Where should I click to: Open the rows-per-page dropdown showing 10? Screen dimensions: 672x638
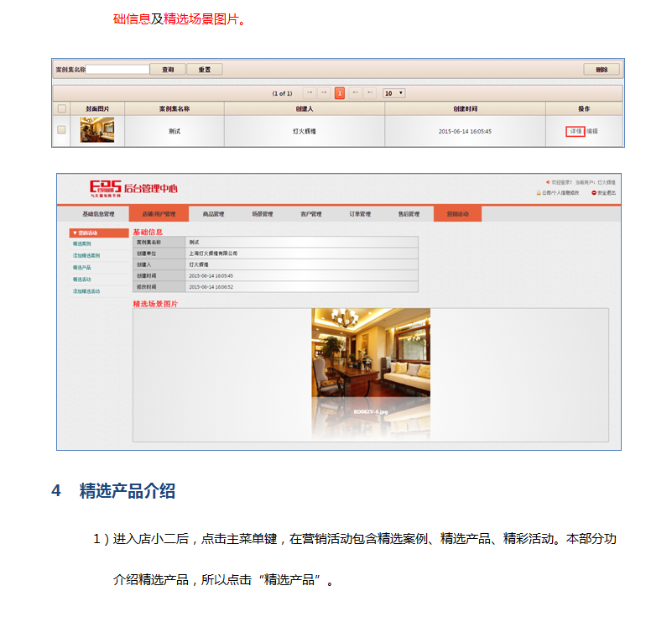click(x=393, y=93)
